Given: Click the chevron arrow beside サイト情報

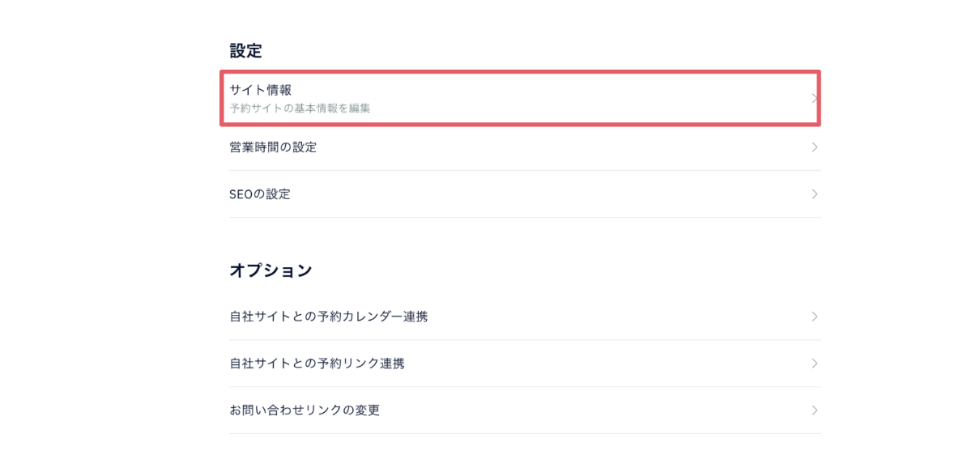Looking at the screenshot, I should 814,98.
